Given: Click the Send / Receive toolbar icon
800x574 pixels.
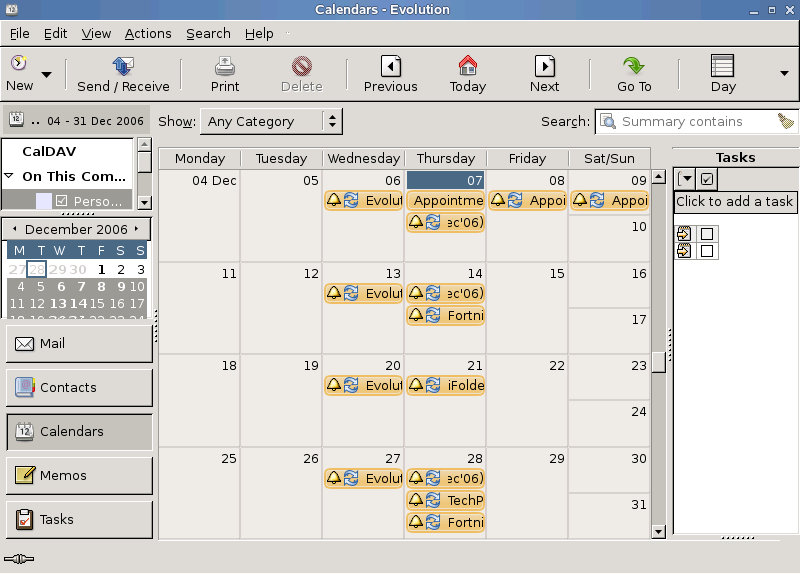Looking at the screenshot, I should [x=123, y=67].
